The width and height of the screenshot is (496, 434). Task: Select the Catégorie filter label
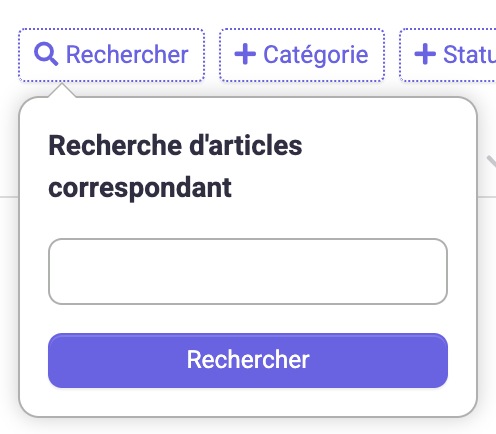coord(316,55)
